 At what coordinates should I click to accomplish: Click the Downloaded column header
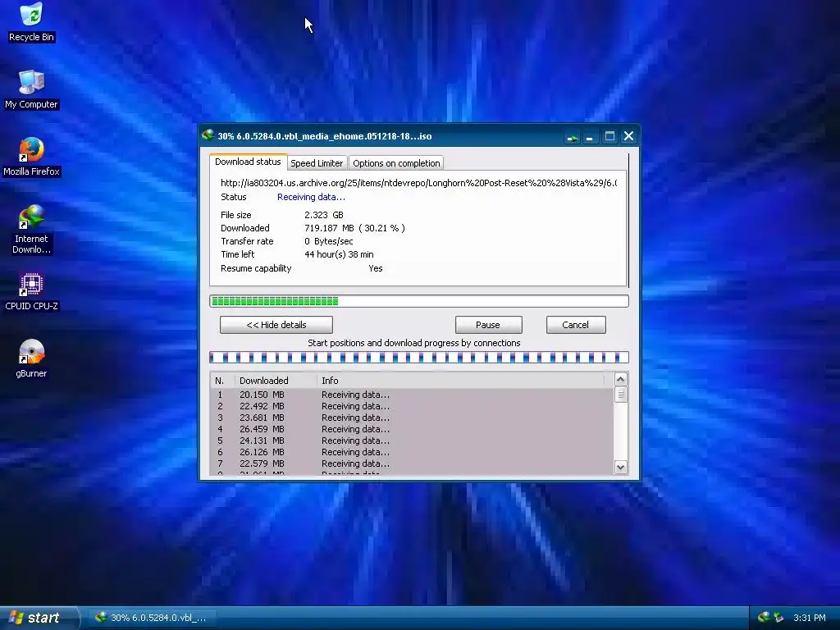[x=276, y=381]
